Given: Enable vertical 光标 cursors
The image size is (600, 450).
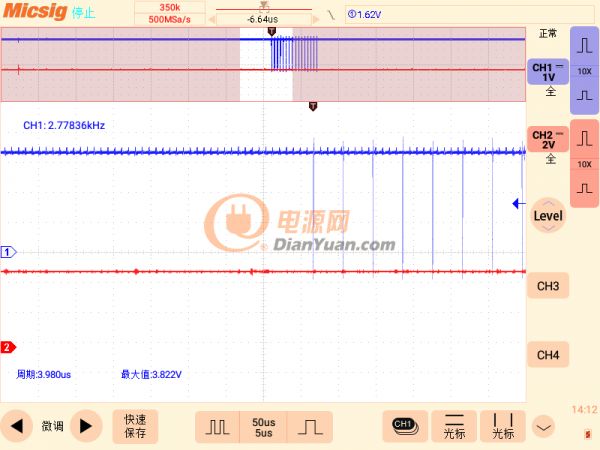Looking at the screenshot, I should pos(503,426).
